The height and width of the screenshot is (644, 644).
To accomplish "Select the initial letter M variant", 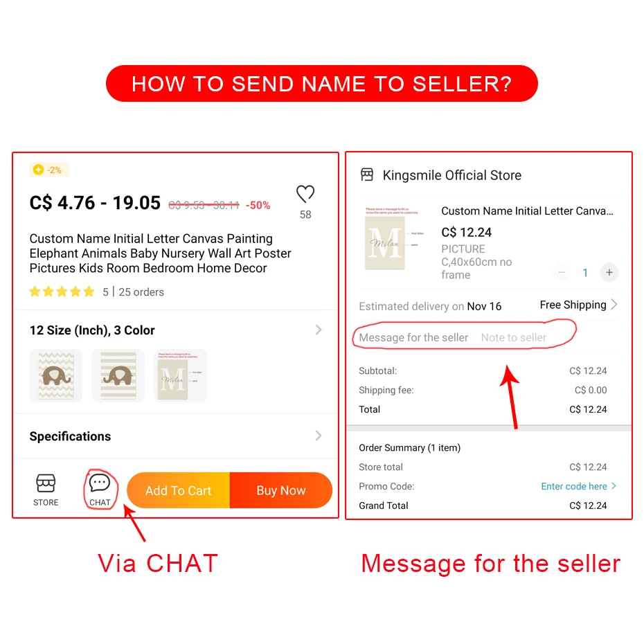I will click(180, 375).
